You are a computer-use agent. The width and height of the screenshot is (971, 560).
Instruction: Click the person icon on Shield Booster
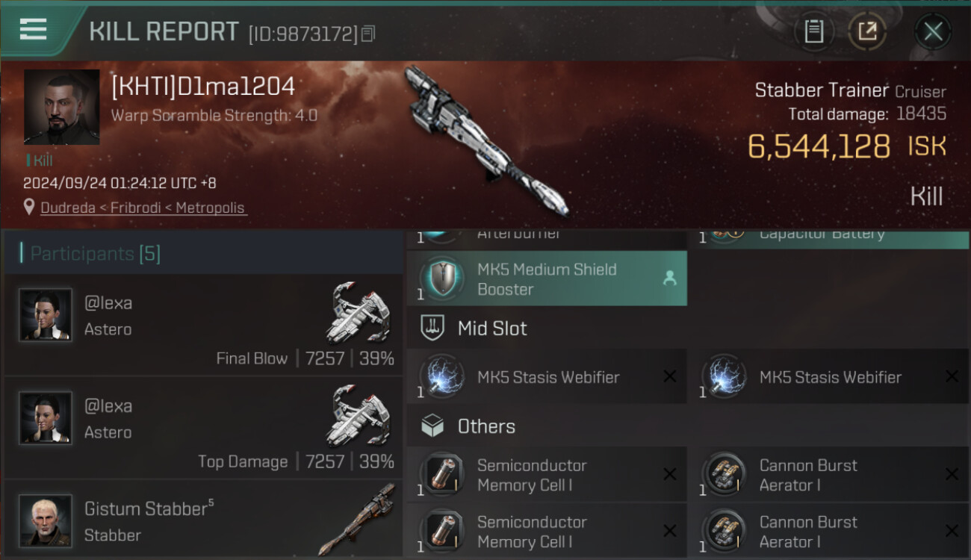[x=669, y=278]
